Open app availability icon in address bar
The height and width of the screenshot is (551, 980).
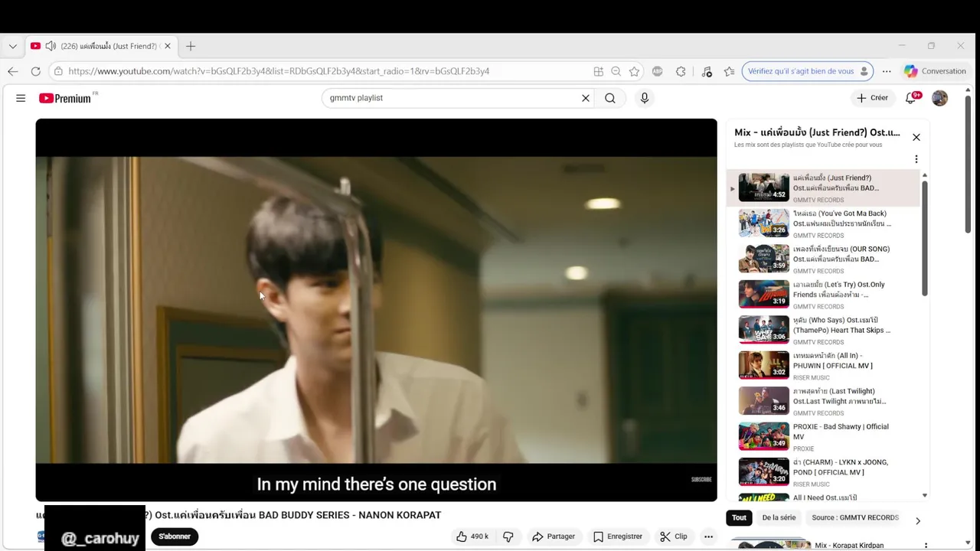click(598, 71)
